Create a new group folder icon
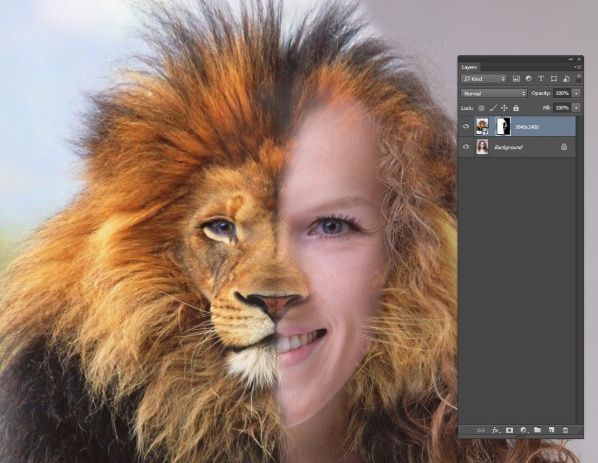598x463 pixels. pos(537,430)
